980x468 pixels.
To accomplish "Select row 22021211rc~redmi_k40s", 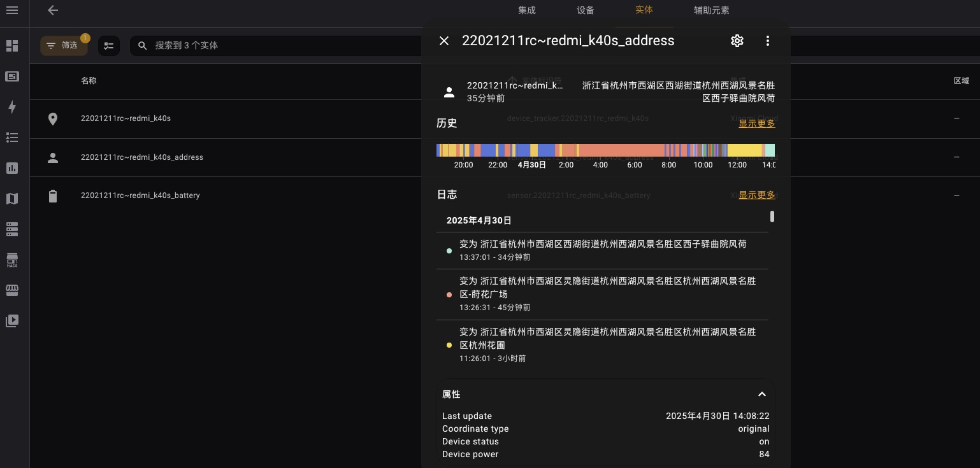I will point(226,119).
